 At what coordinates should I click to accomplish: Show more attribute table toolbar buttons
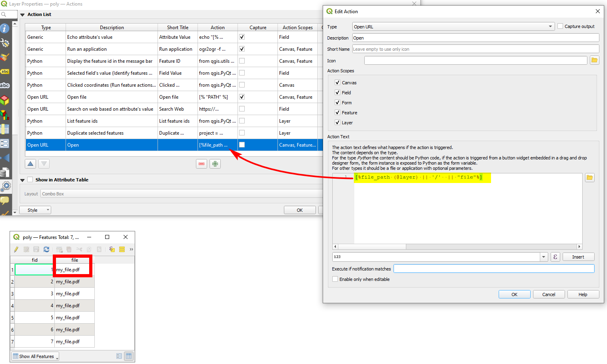pos(131,249)
